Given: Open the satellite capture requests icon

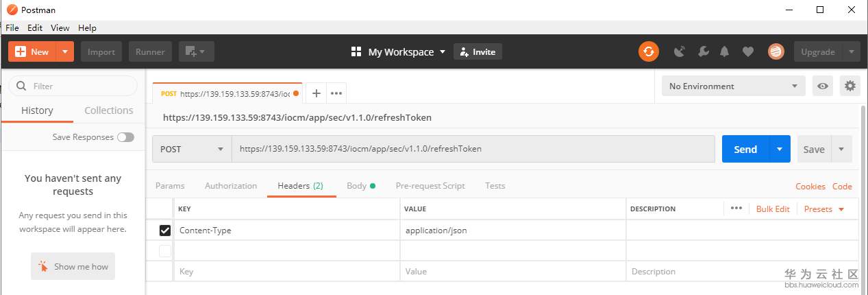Looking at the screenshot, I should pyautogui.click(x=680, y=51).
